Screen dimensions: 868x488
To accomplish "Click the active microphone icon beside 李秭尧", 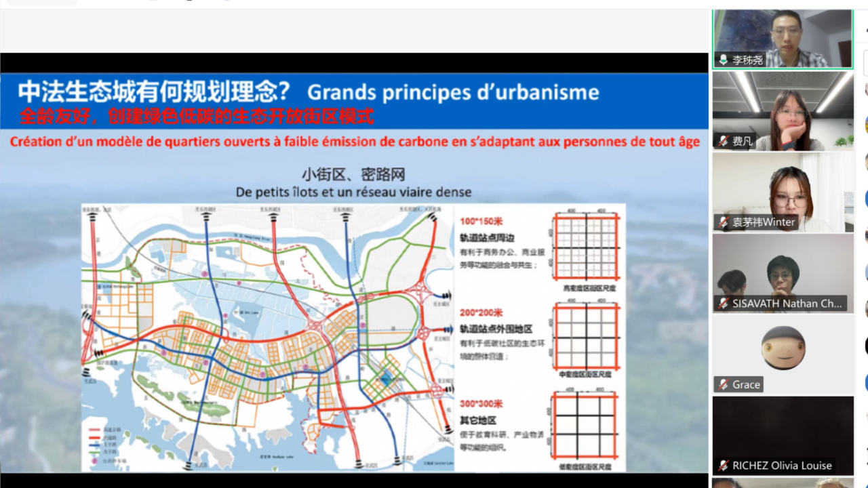I will click(724, 60).
